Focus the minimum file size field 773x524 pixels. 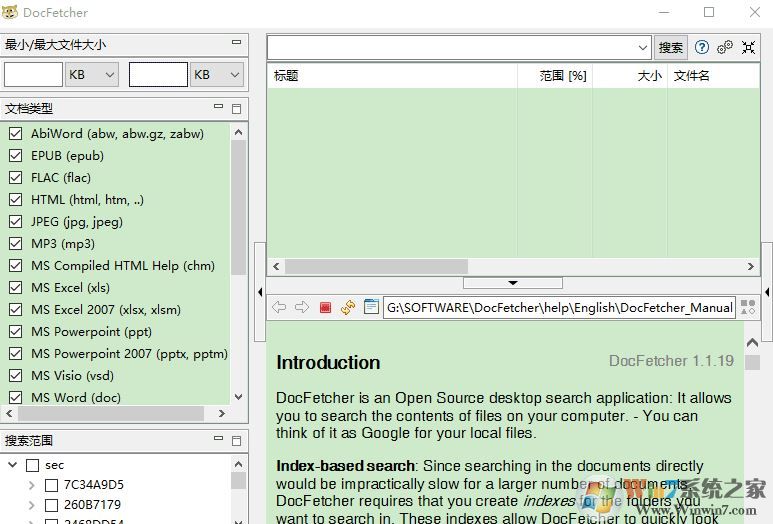pyautogui.click(x=34, y=75)
